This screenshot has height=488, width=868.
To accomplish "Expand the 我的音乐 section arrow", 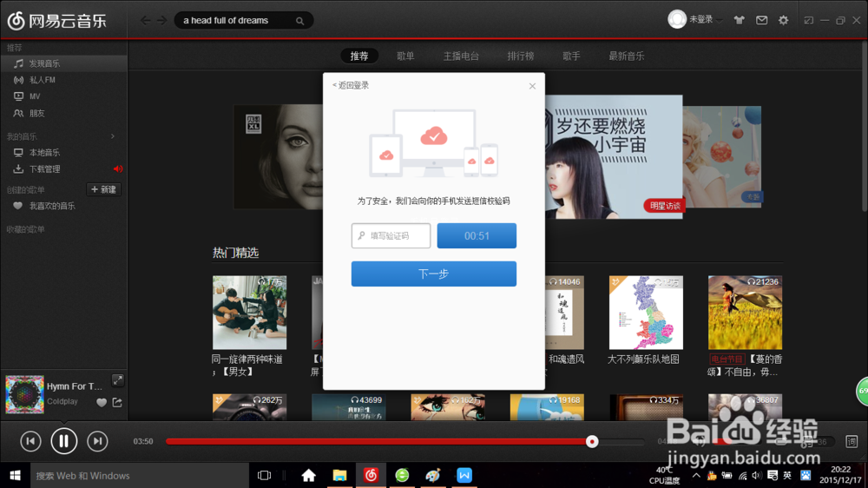I will [113, 136].
